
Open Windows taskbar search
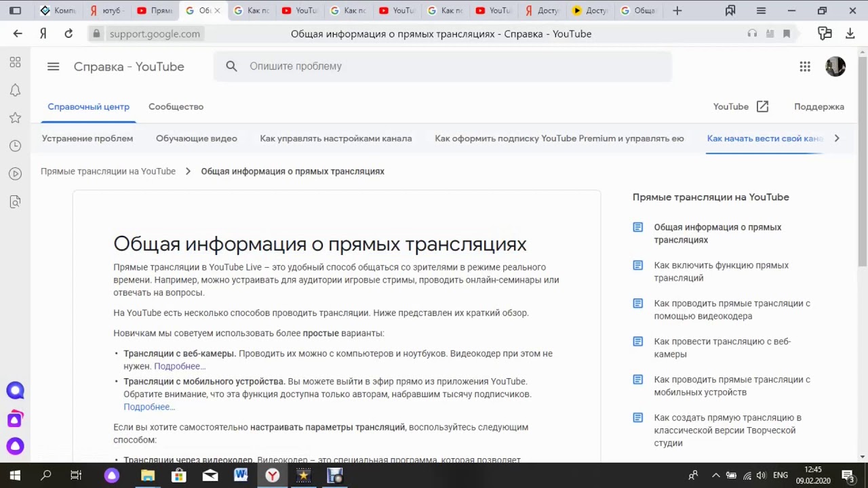coord(46,475)
